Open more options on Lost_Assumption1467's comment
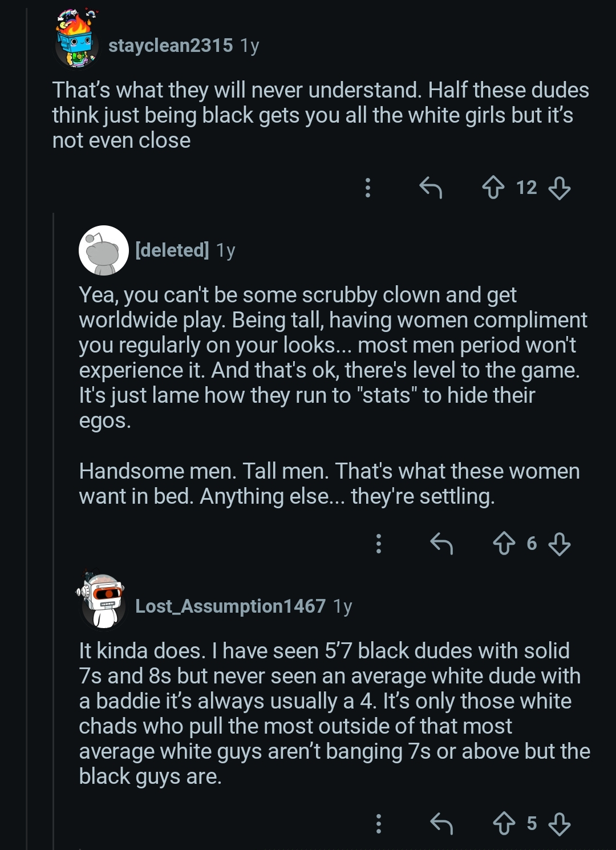 pos(379,823)
